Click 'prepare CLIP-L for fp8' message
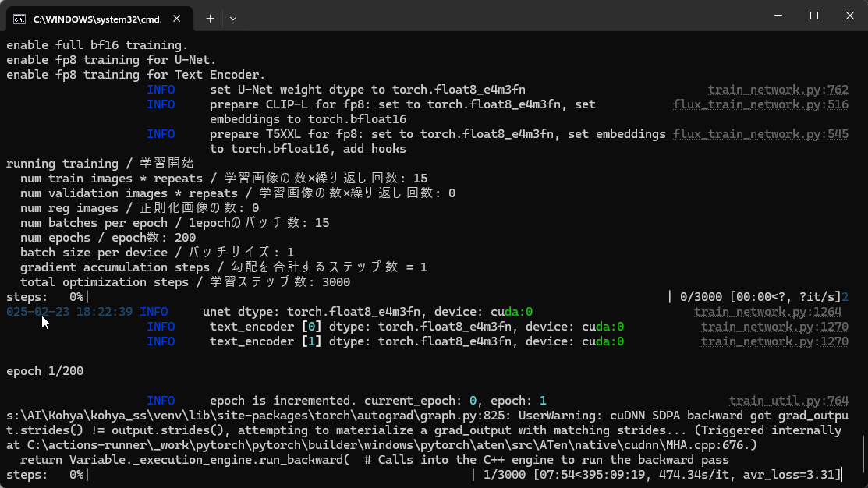 tap(402, 111)
